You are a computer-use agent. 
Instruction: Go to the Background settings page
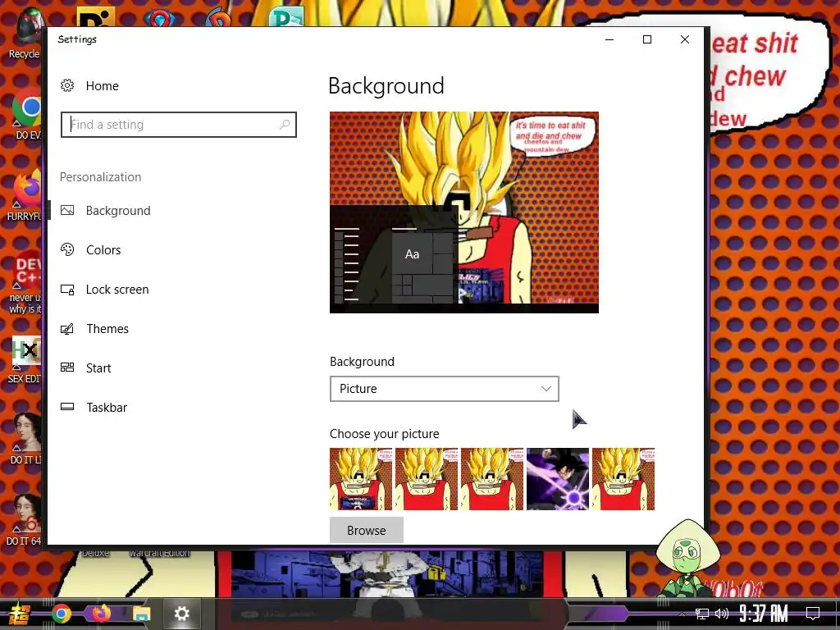point(118,211)
